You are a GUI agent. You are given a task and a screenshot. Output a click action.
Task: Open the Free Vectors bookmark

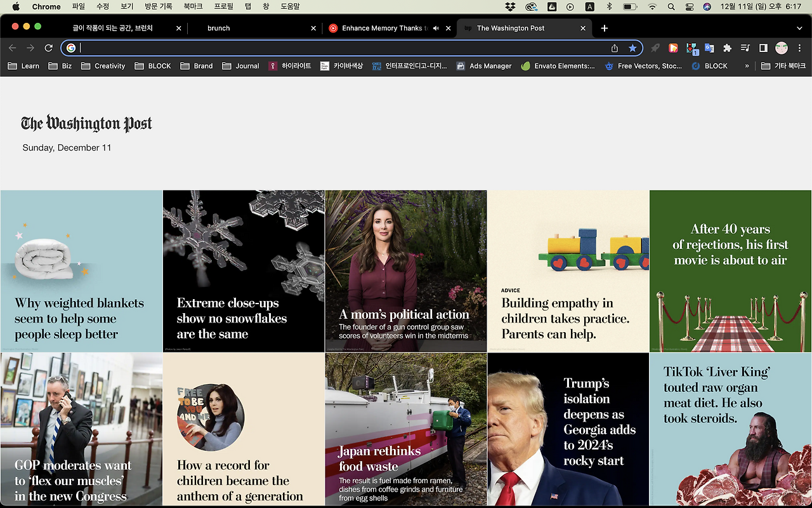point(643,66)
